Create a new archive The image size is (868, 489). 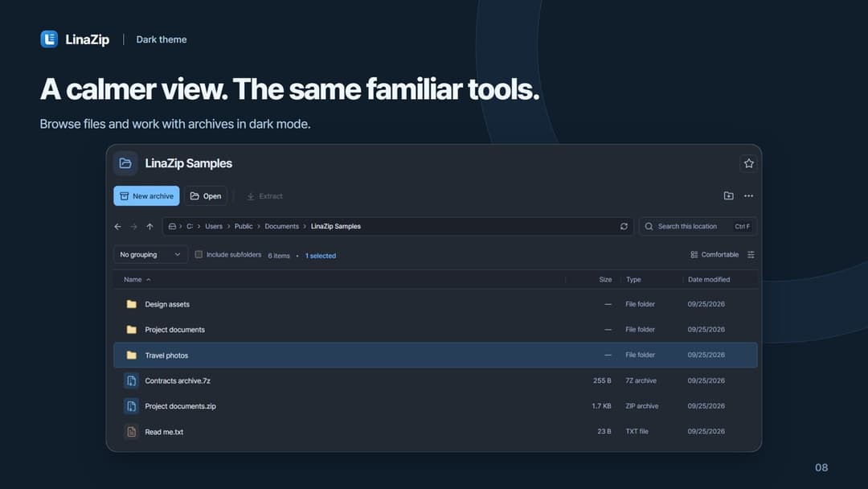[147, 196]
